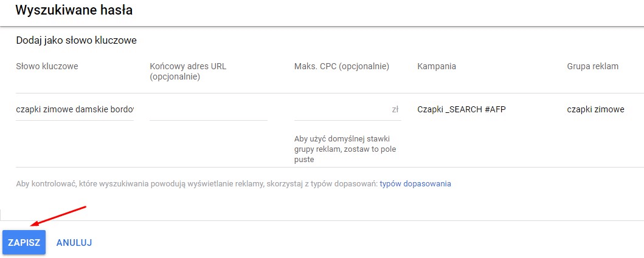The image size is (644, 258).
Task: Click the horizontal divider under the page title
Action: 322,27
